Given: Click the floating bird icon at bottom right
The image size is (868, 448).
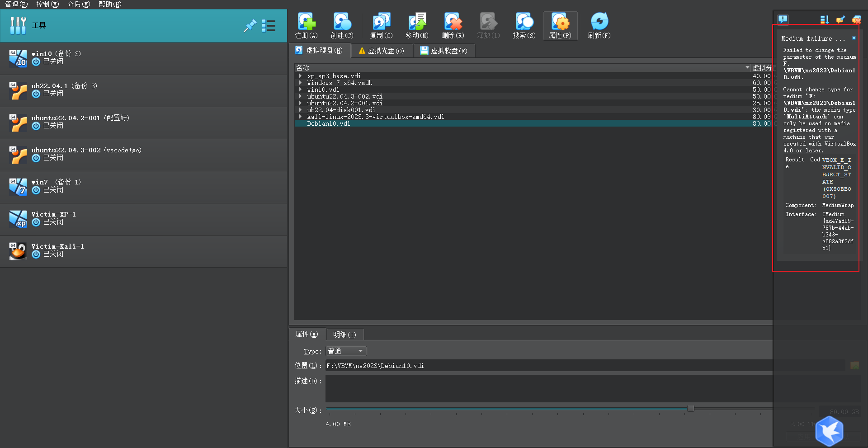Looking at the screenshot, I should (830, 431).
